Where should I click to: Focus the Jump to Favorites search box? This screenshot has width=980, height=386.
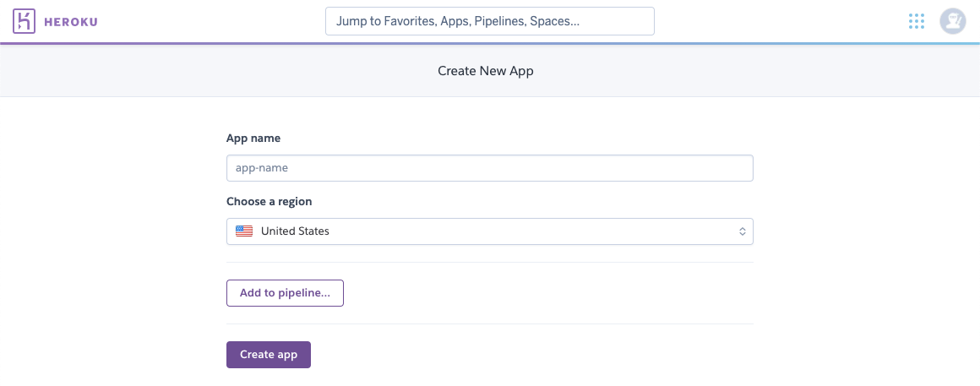[489, 21]
